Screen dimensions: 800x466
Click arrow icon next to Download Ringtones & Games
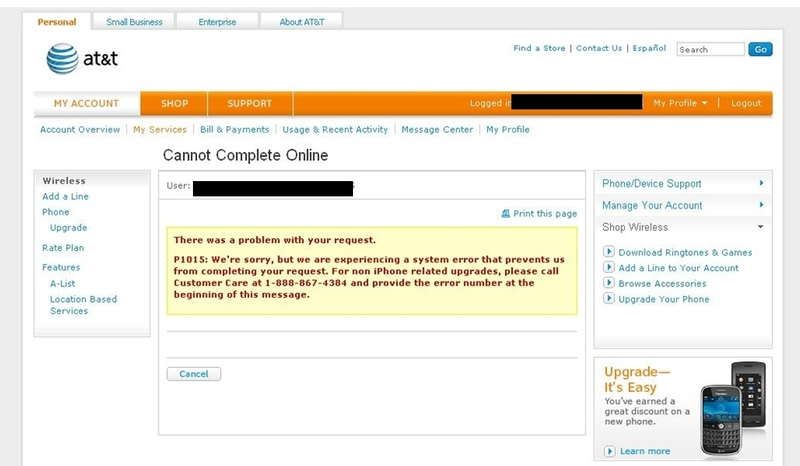tap(609, 251)
